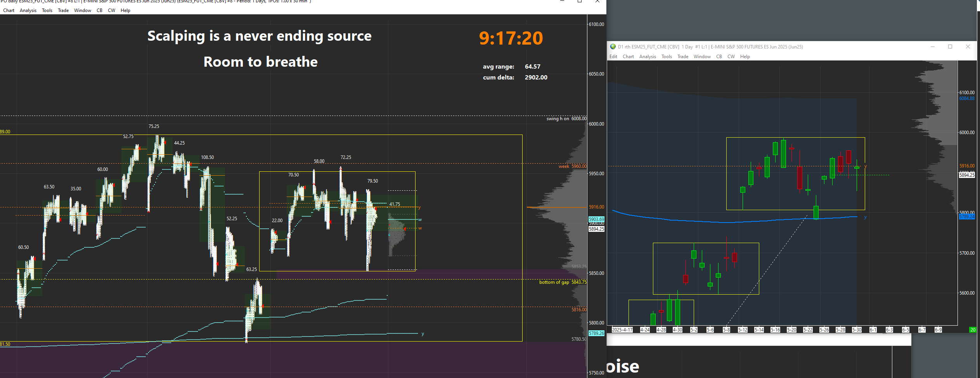Close the D1 rth ESM25 chart window
Screen dimensions: 980x378
pos(968,47)
